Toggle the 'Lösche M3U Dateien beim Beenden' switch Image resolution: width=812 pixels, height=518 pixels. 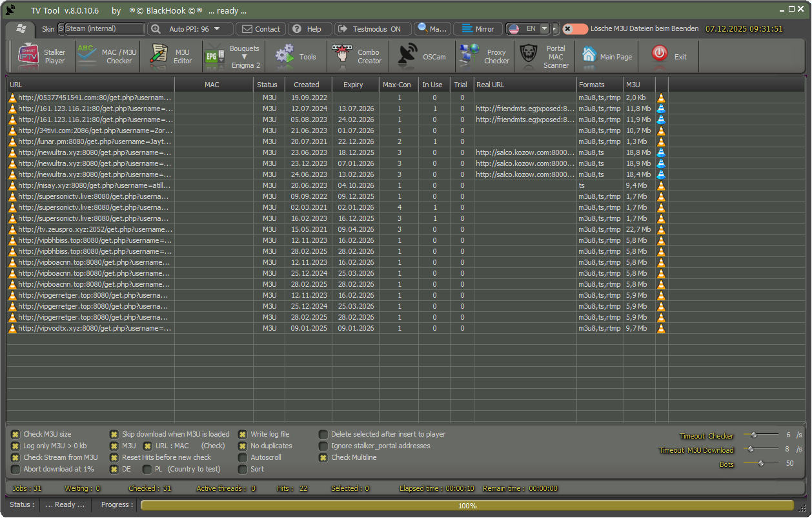point(574,29)
